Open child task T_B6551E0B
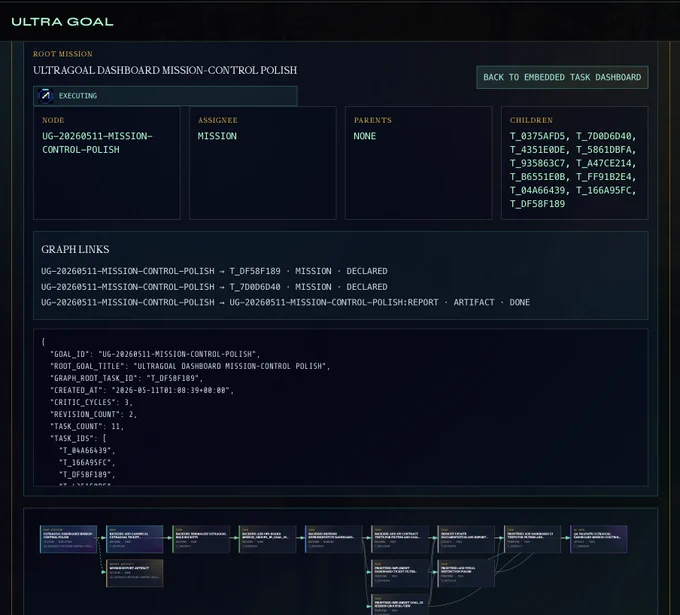680x615 pixels. [537, 177]
